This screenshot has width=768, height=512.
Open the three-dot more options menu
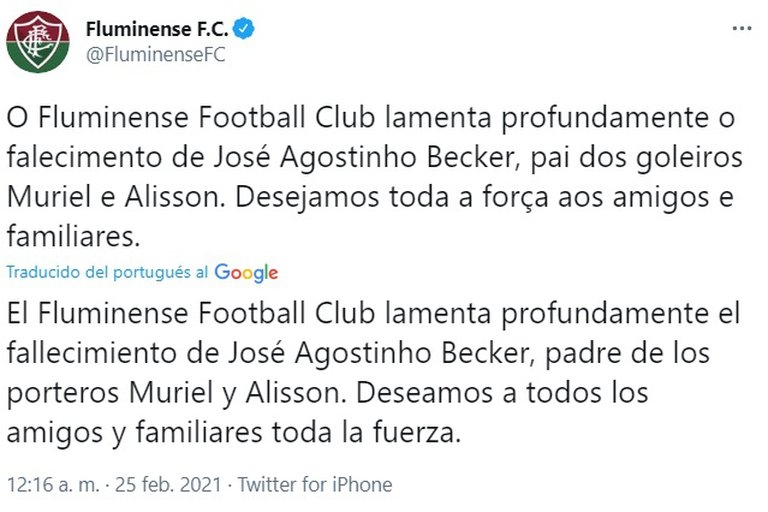pyautogui.click(x=742, y=28)
